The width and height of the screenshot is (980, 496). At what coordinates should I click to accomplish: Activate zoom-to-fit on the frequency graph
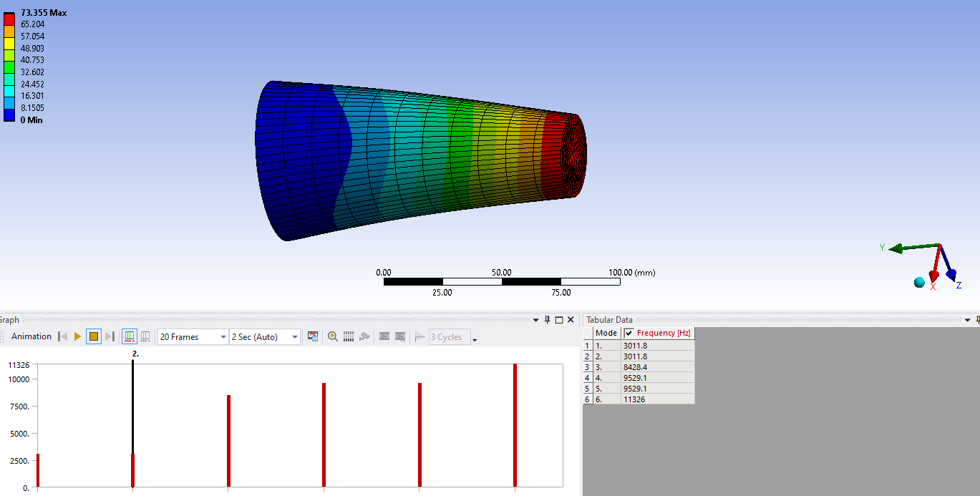[332, 336]
